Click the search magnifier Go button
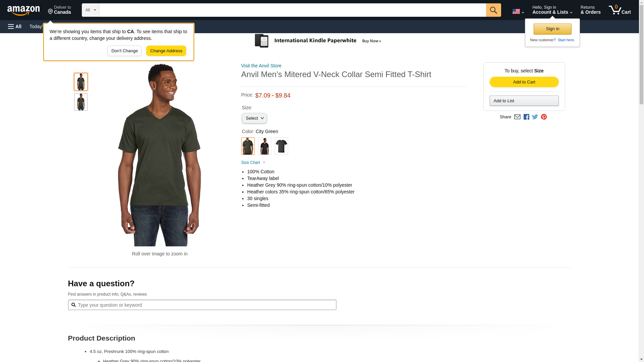The width and height of the screenshot is (644, 362). click(x=493, y=10)
